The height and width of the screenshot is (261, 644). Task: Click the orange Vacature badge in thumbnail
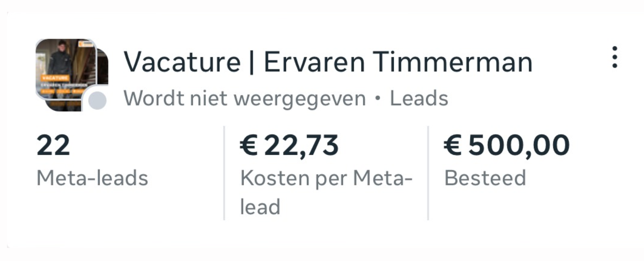point(55,78)
